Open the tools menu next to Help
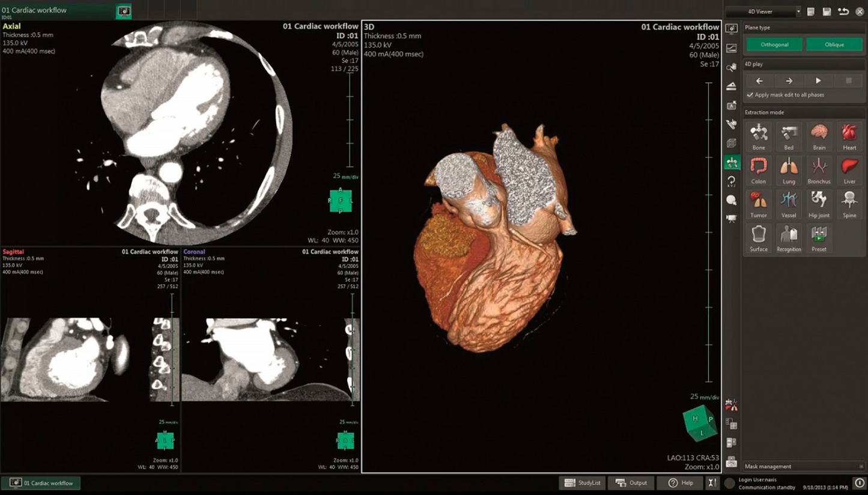 [x=712, y=483]
